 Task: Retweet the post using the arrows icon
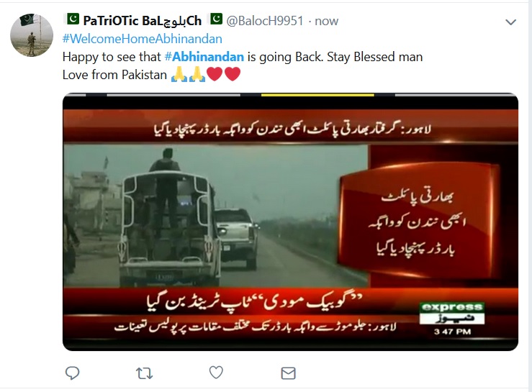point(144,373)
